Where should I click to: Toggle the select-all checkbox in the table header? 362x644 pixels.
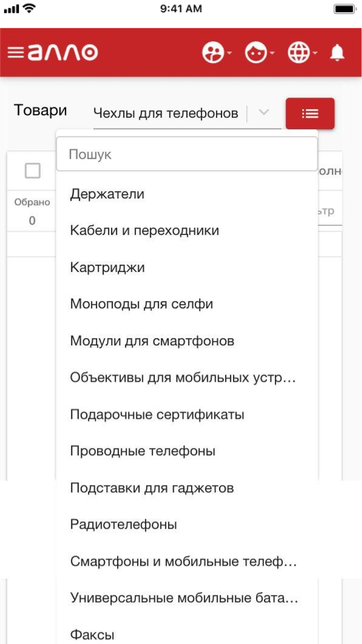point(33,171)
